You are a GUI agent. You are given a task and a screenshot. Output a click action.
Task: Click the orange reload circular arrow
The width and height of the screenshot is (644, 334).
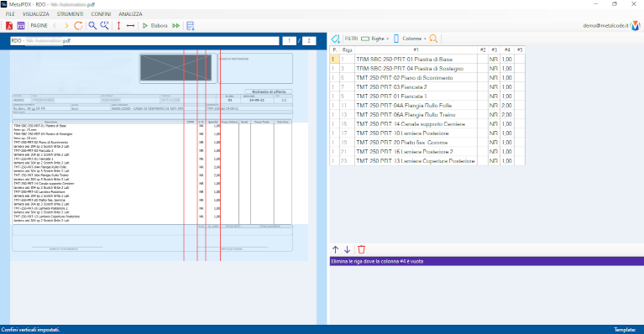(78, 26)
